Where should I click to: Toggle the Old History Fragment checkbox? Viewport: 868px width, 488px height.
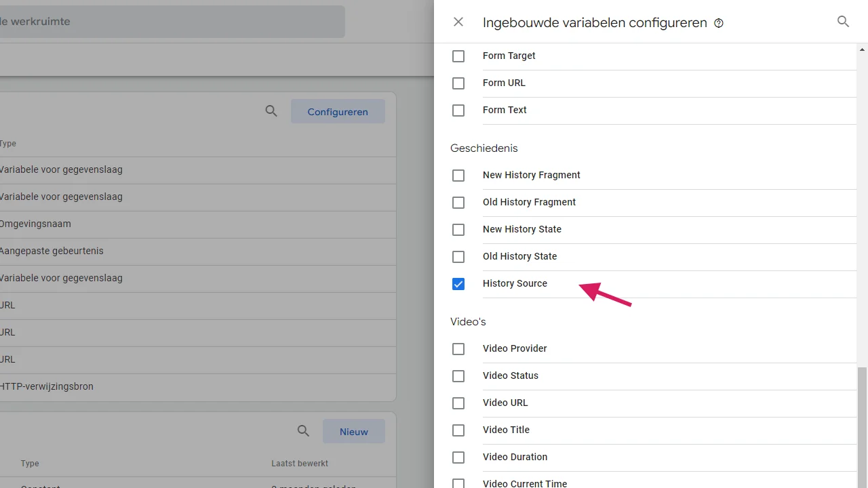point(458,203)
